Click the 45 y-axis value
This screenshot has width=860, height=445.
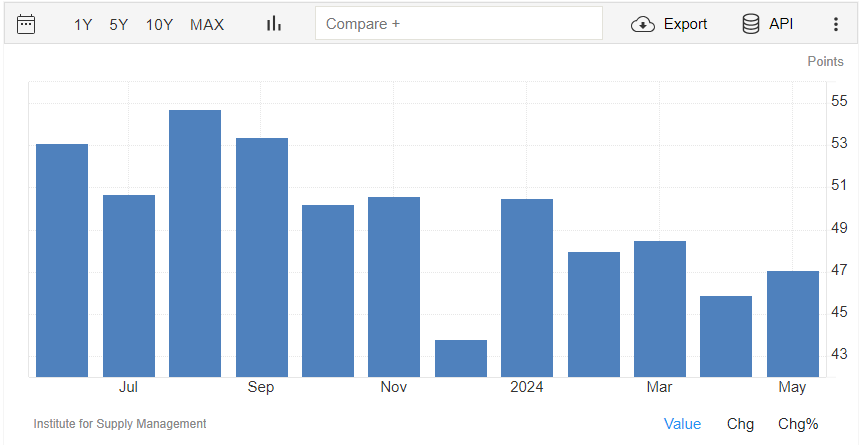(x=839, y=313)
